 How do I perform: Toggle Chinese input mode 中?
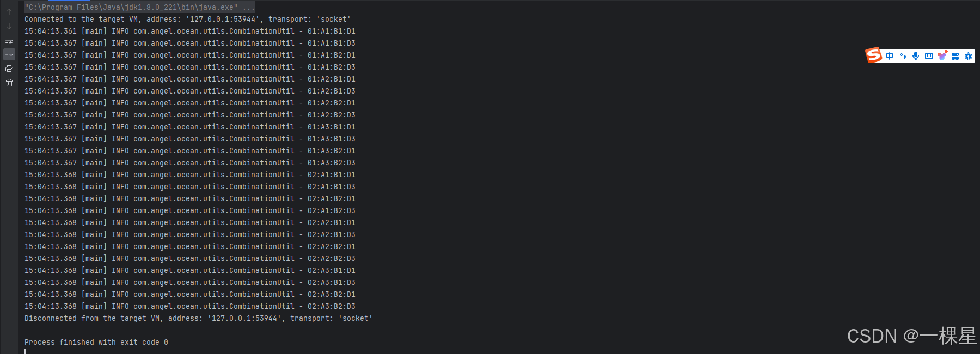pos(890,56)
